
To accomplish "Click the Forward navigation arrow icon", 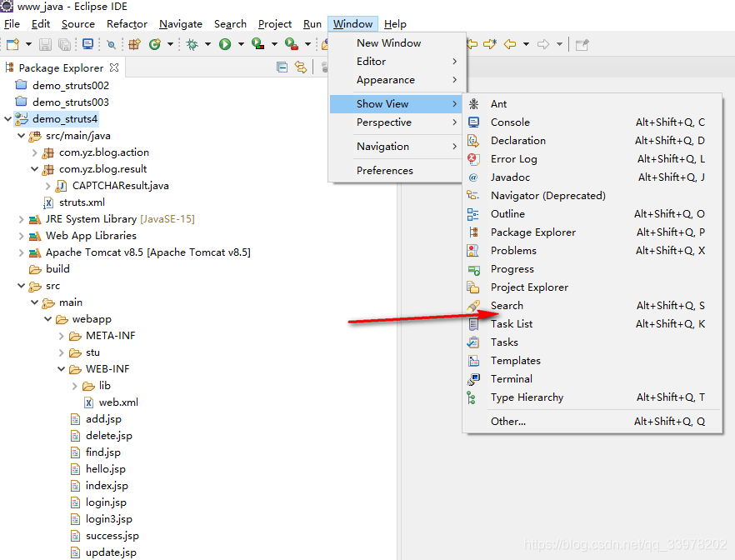I will (543, 44).
